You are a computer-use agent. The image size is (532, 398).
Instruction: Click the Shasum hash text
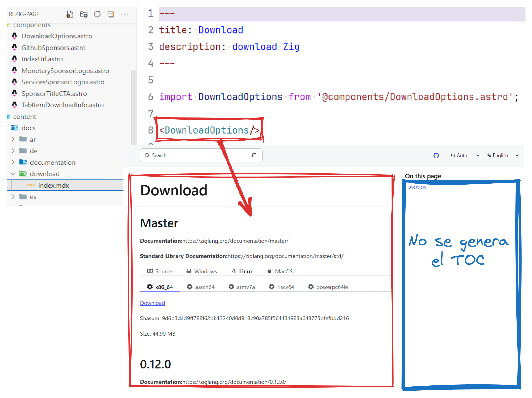(255, 318)
